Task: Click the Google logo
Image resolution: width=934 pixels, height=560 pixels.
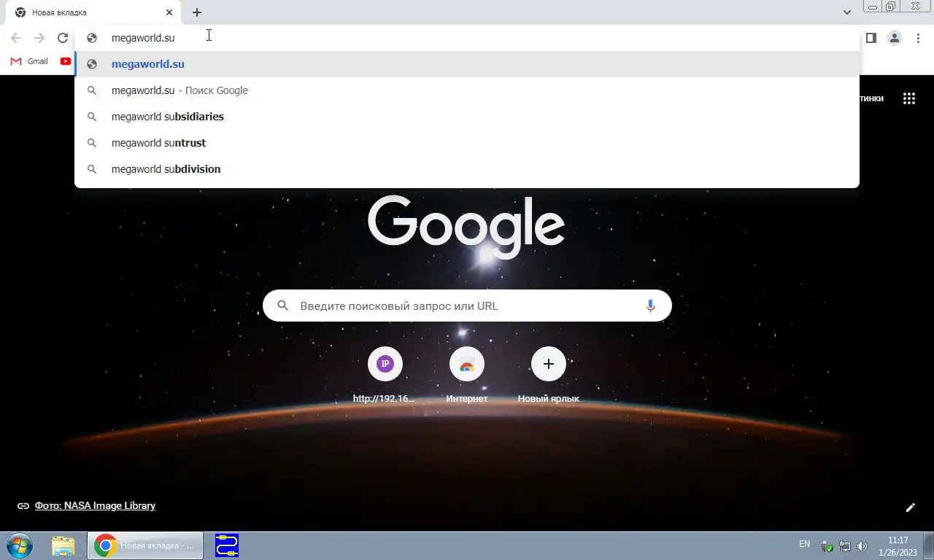Action: pos(466,226)
